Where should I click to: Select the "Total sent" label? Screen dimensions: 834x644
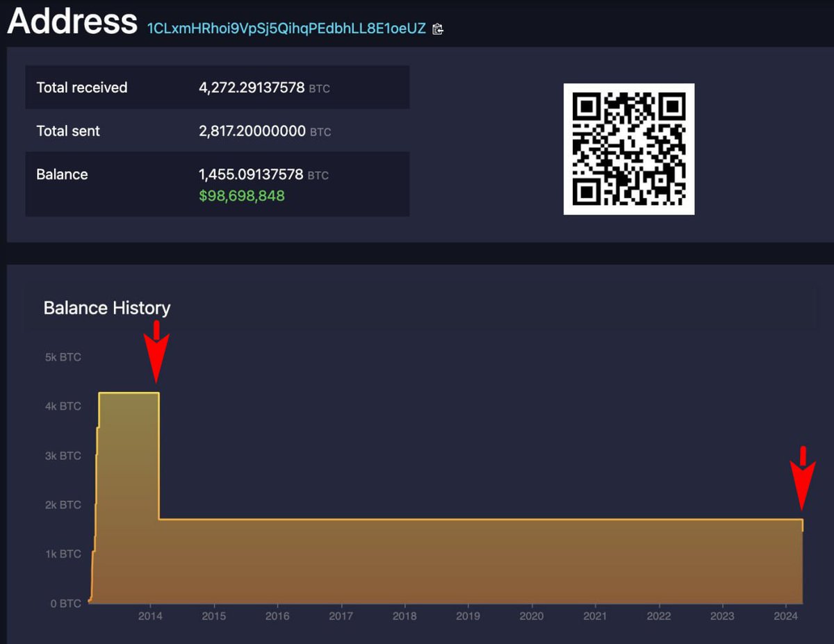pos(68,131)
